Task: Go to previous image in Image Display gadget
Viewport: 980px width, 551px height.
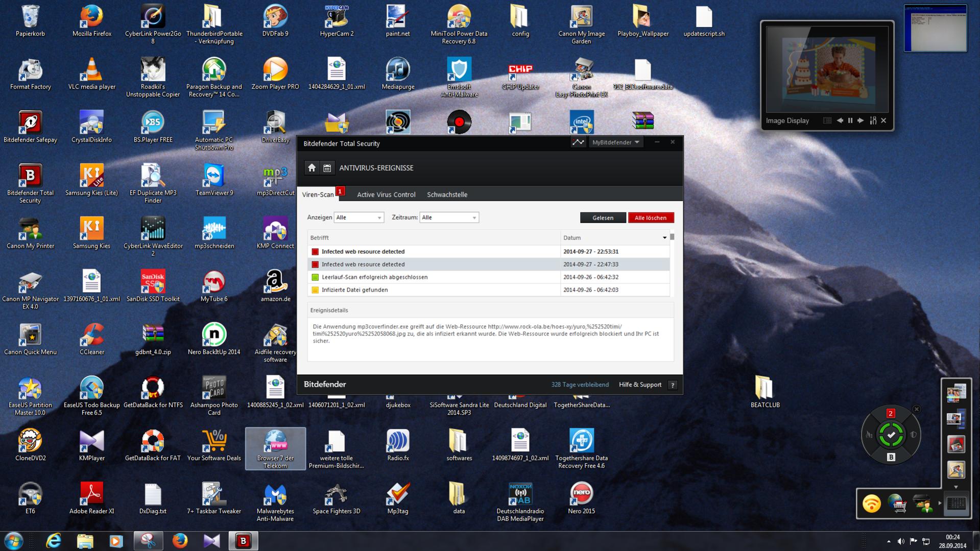Action: (x=840, y=121)
